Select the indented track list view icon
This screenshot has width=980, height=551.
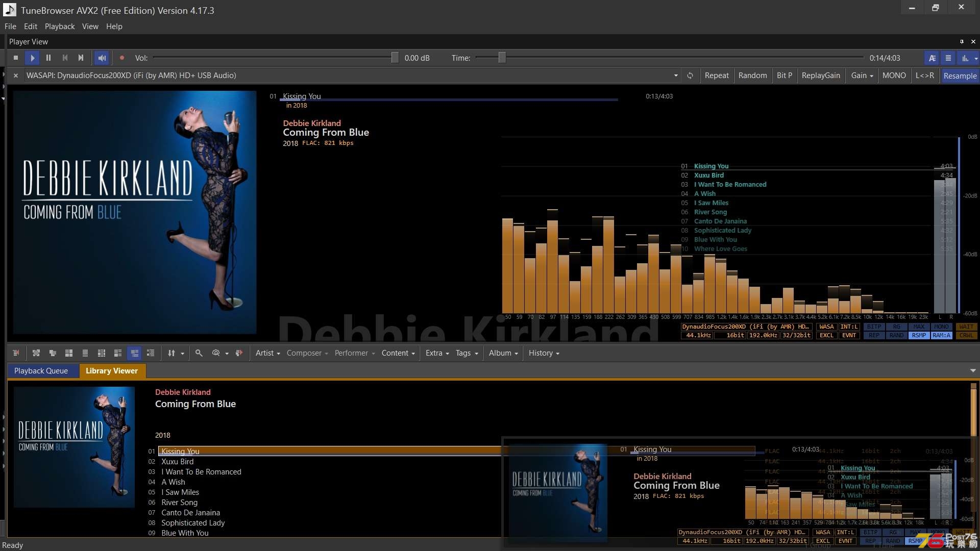coord(151,353)
